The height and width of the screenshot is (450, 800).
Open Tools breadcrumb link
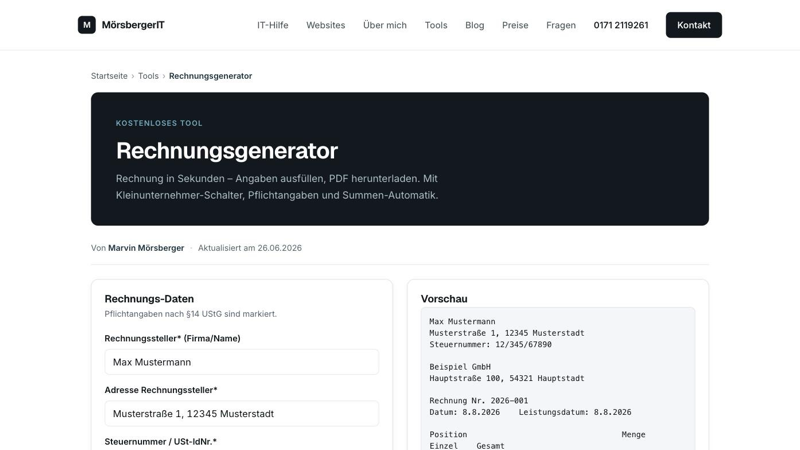tap(148, 76)
